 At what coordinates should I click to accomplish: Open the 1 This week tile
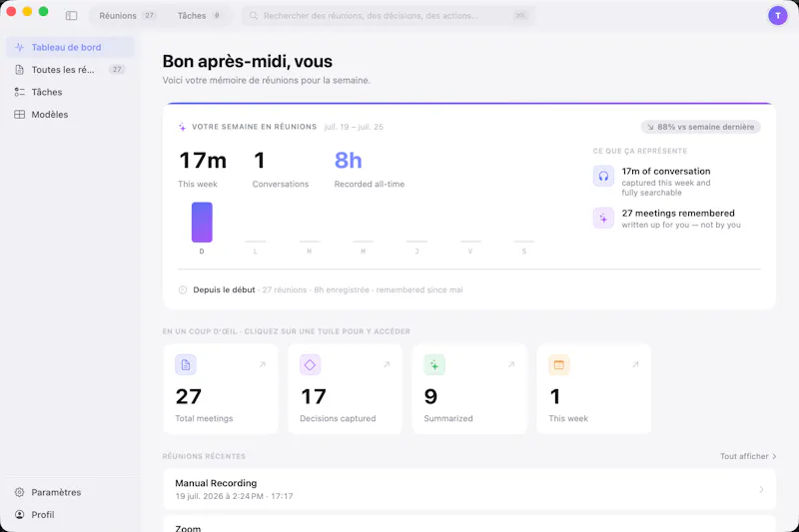593,389
